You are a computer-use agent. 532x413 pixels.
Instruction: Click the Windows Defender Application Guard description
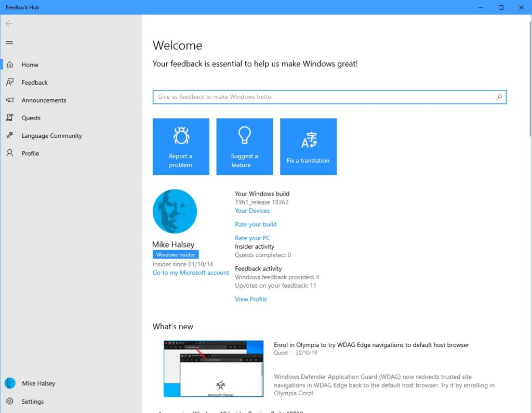[x=384, y=385]
